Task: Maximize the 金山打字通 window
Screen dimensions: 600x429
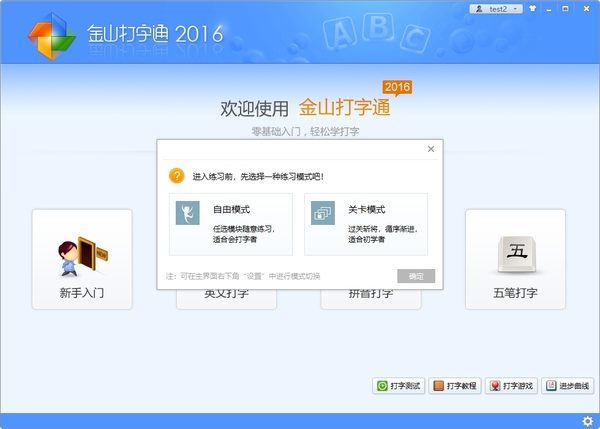Action: coord(565,9)
